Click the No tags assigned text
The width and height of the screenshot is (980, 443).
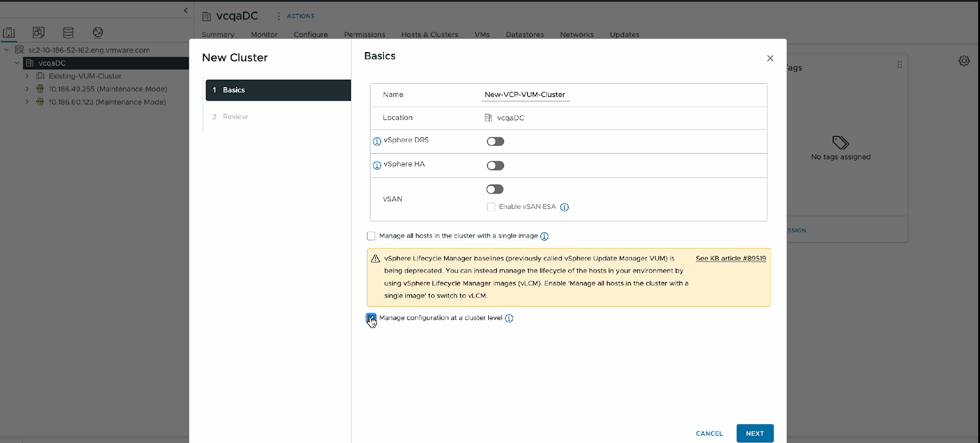tap(841, 157)
